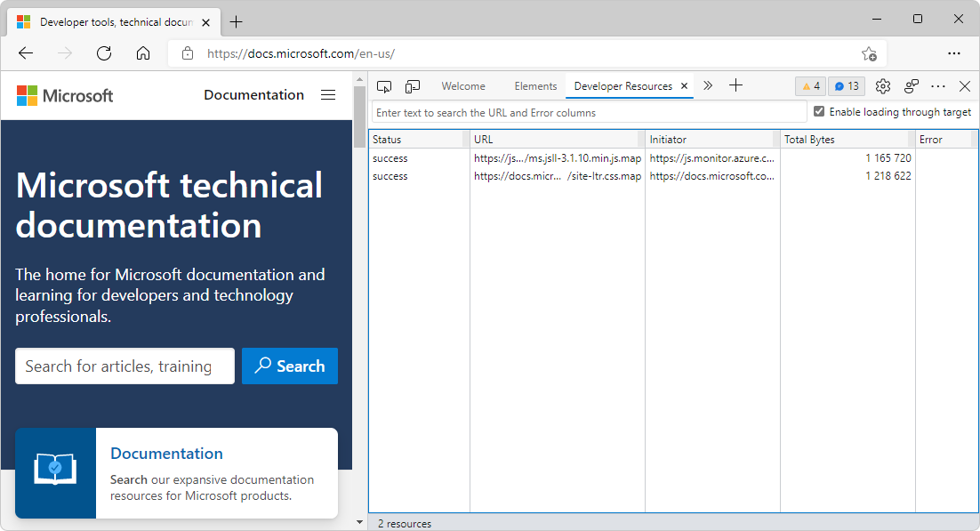The height and width of the screenshot is (531, 980).
Task: Switch to the Elements tab
Action: pyautogui.click(x=535, y=85)
